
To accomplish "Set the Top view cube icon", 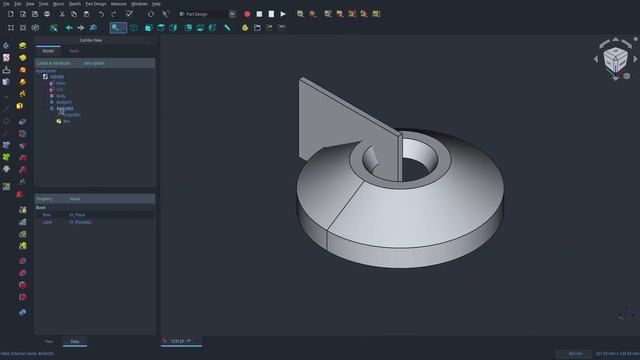I will coord(161,28).
